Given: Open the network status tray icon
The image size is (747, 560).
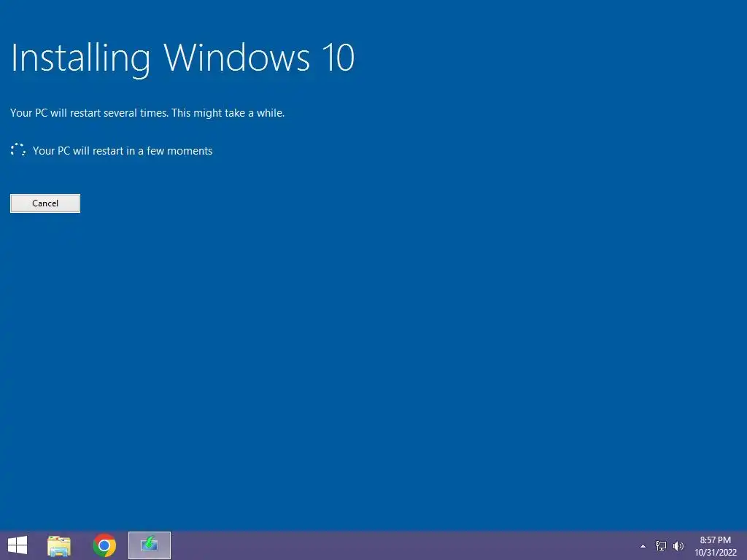Looking at the screenshot, I should point(661,545).
